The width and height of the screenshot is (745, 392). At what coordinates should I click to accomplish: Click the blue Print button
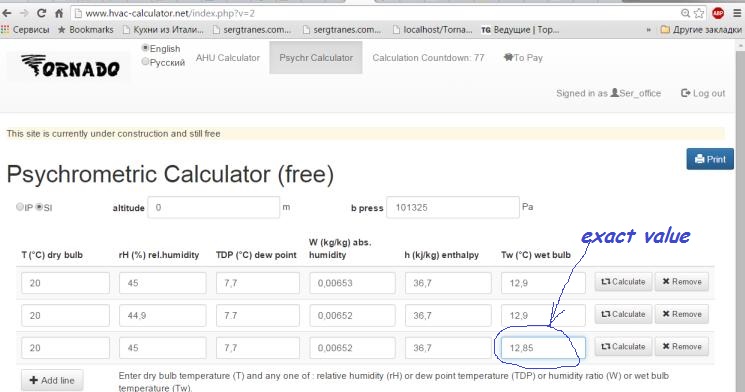tap(710, 159)
